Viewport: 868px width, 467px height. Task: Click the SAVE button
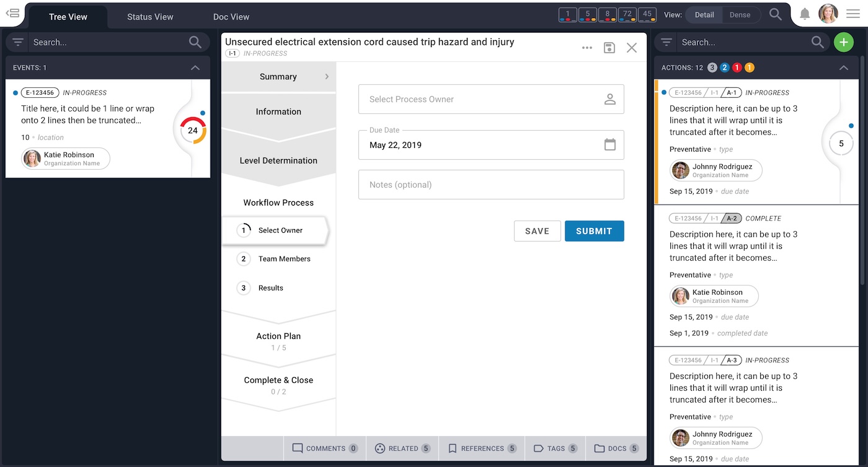537,231
